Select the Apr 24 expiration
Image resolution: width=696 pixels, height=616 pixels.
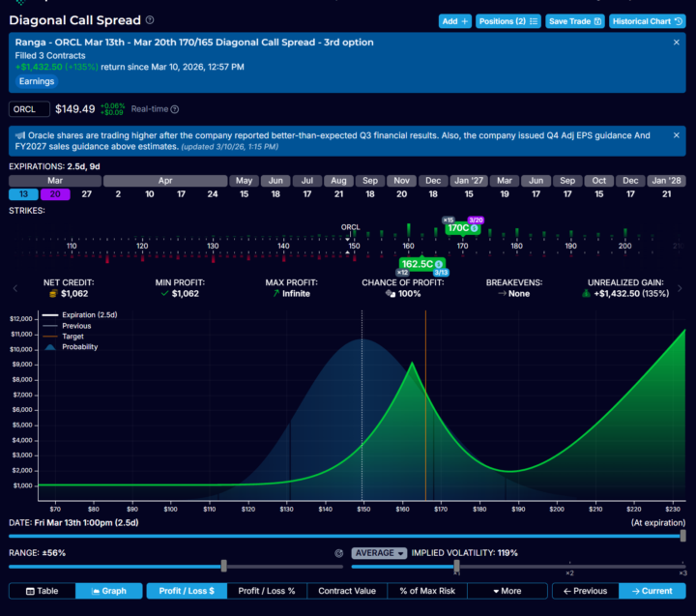coord(213,194)
